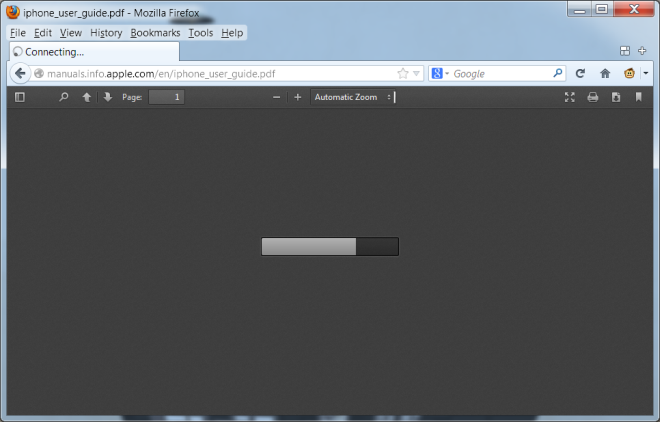Expand the URL history dropdown arrow
The width and height of the screenshot is (660, 422).
(416, 74)
